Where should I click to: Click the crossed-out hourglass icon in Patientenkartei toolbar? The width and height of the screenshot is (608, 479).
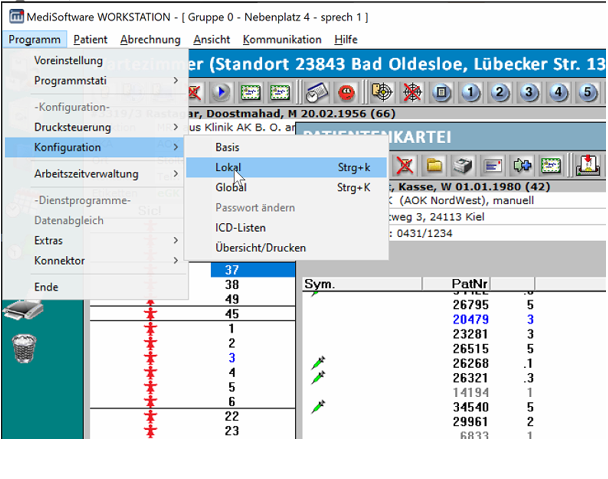pyautogui.click(x=404, y=166)
